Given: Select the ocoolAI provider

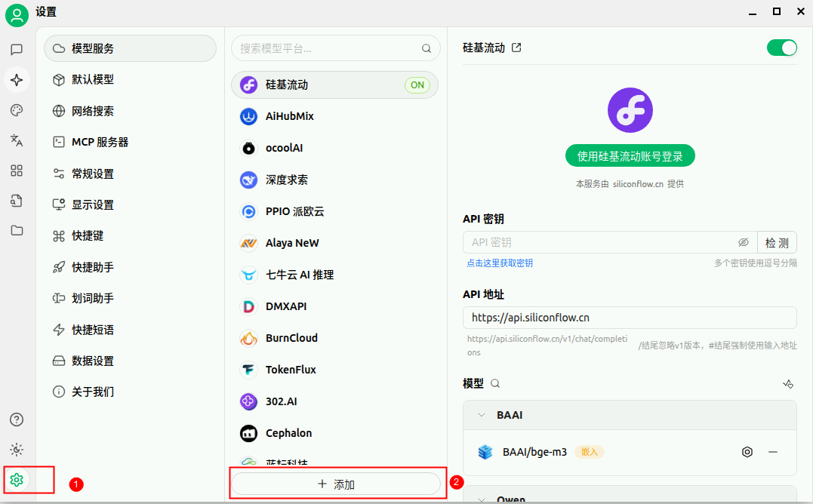Looking at the screenshot, I should (x=335, y=148).
